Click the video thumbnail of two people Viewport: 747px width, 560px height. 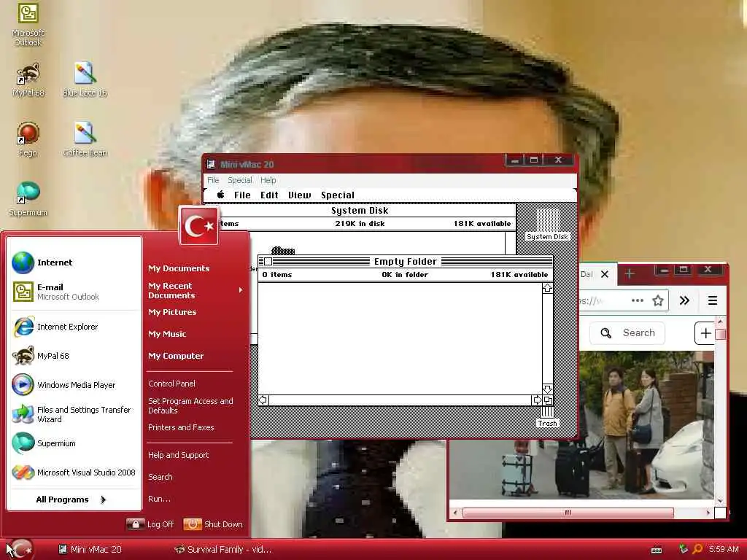[x=581, y=425]
